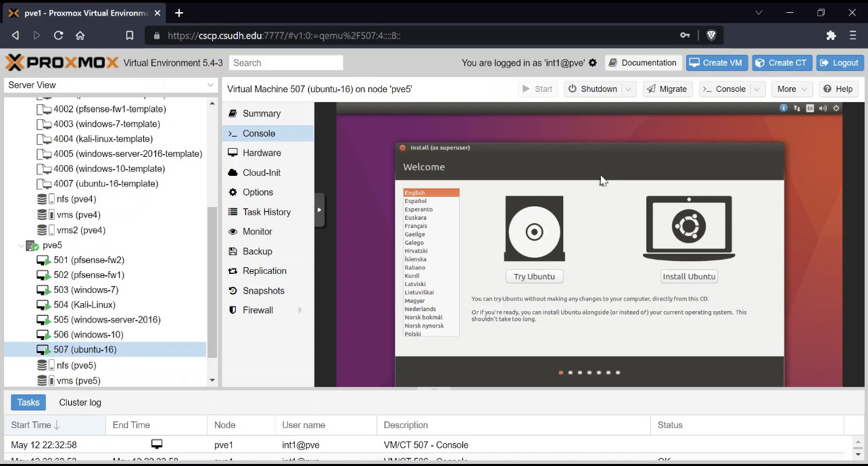
Task: Click the saved password key icon
Action: tap(685, 35)
